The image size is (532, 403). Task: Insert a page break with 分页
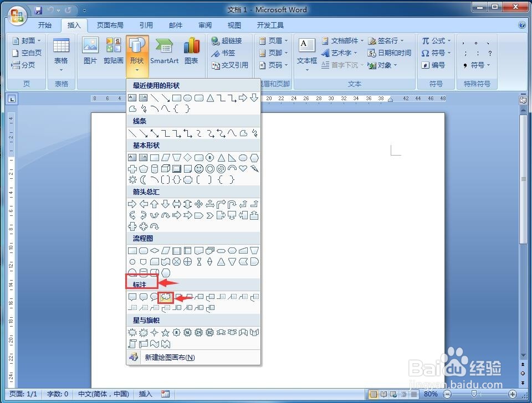point(23,65)
